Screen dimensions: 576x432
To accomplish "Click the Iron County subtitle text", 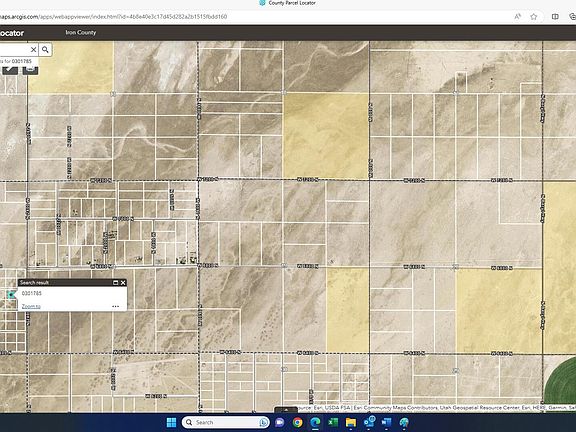I will [81, 32].
